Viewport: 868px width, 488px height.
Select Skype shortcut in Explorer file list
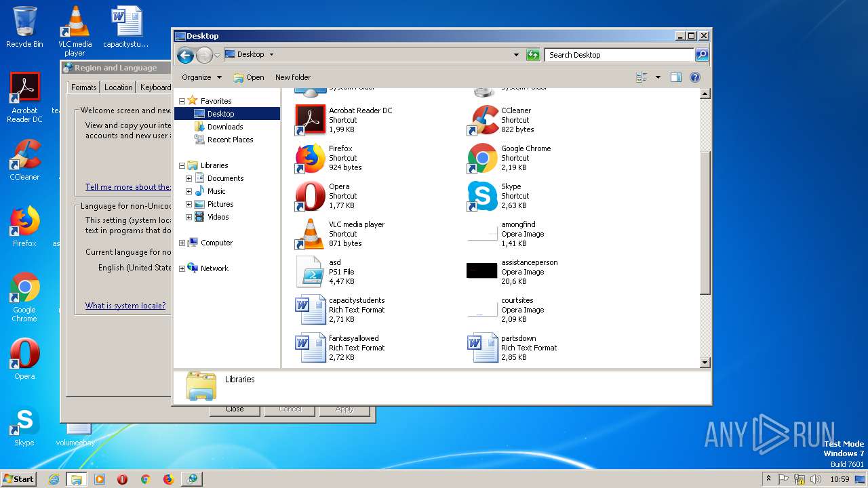pos(498,196)
